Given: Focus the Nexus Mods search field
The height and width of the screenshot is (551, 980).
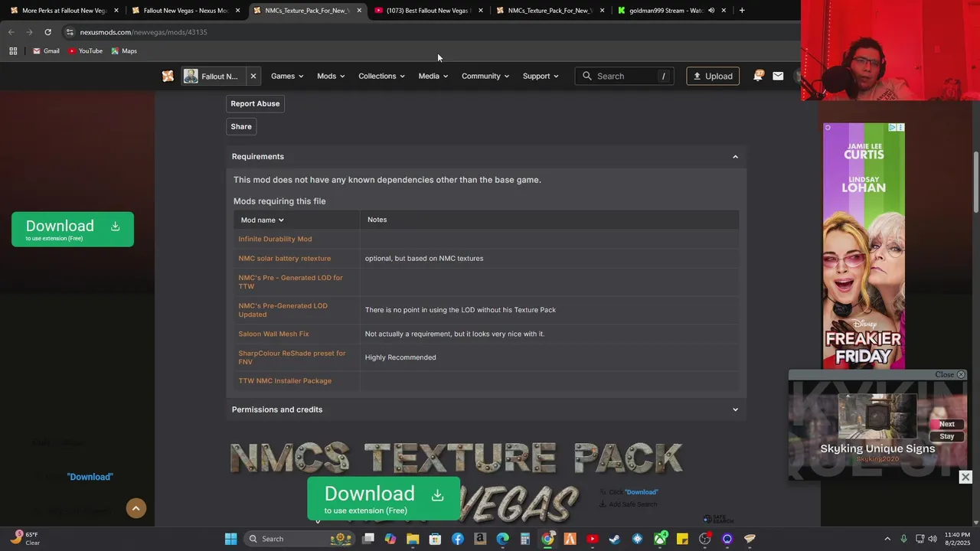Looking at the screenshot, I should click(x=625, y=76).
